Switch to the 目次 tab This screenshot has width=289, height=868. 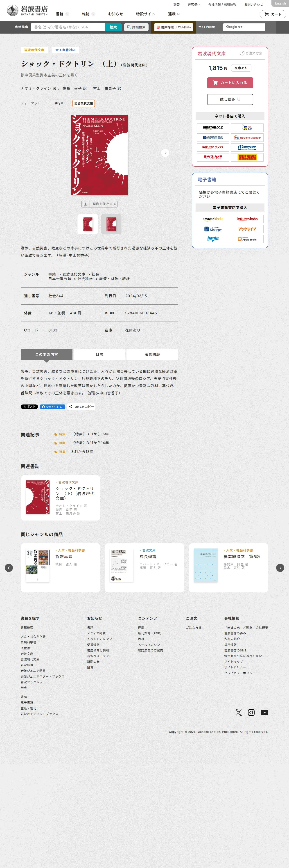click(99, 354)
